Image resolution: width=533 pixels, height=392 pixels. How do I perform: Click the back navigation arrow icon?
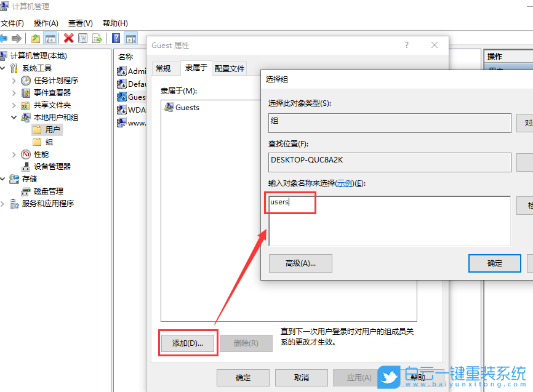coord(5,38)
